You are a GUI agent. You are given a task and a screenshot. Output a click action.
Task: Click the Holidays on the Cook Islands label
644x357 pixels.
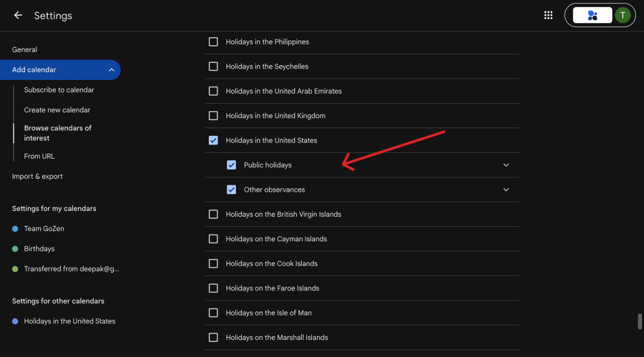pyautogui.click(x=272, y=263)
